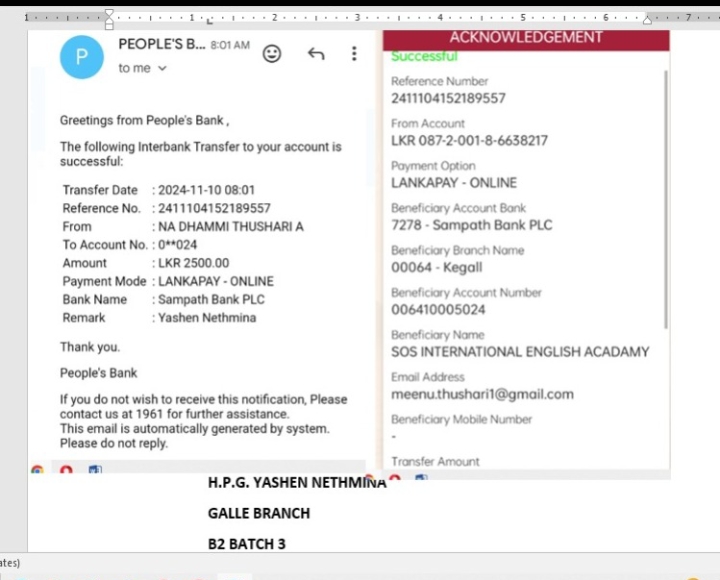The image size is (720, 580).
Task: Click the reply arrow icon
Action: click(x=316, y=54)
